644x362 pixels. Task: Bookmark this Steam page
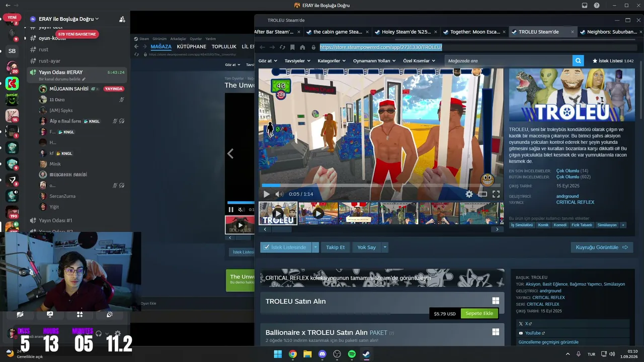tap(292, 47)
